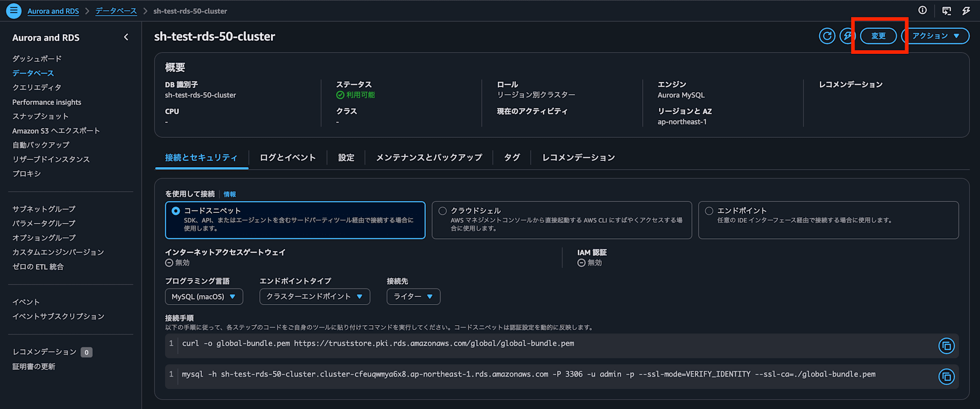Open the CloudShell screen icon in top bar
This screenshot has width=980, height=409.
pyautogui.click(x=947, y=10)
